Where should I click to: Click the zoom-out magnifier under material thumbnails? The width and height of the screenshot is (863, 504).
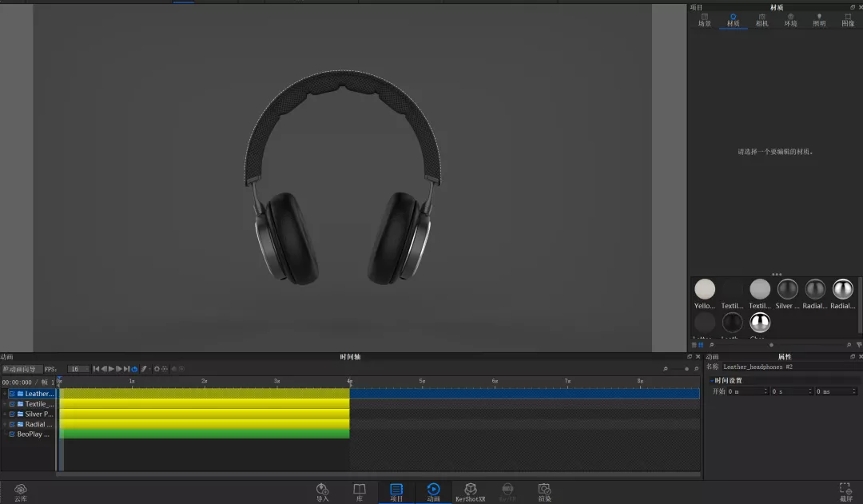pyautogui.click(x=712, y=345)
